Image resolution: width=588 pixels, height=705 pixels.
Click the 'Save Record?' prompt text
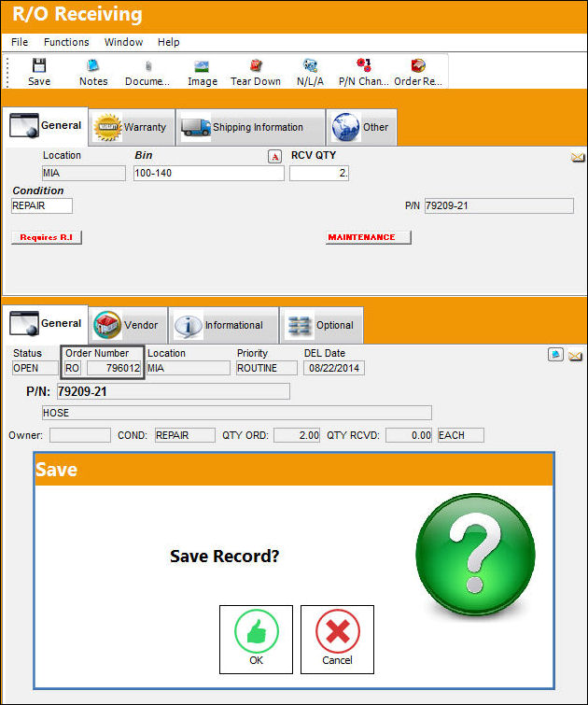pyautogui.click(x=224, y=557)
